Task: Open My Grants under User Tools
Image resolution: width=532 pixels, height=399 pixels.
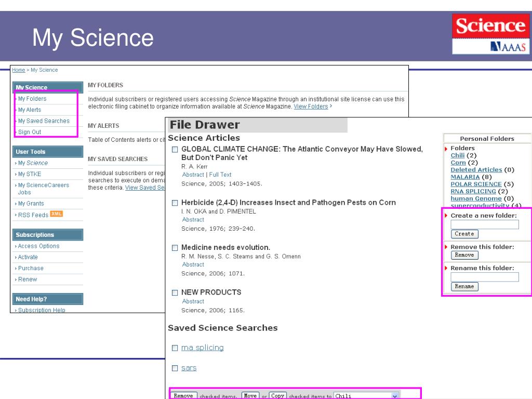Action: point(31,204)
